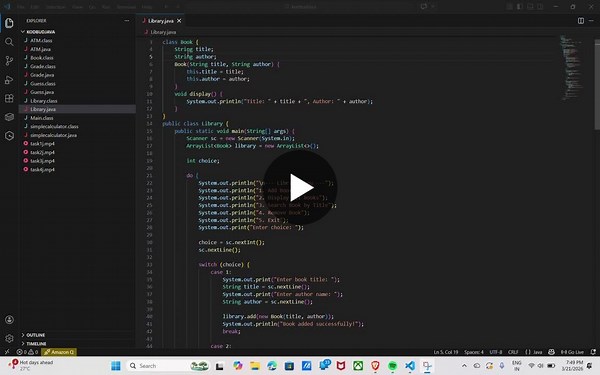
Task: Close the Library.java editor tab
Action: click(x=179, y=21)
